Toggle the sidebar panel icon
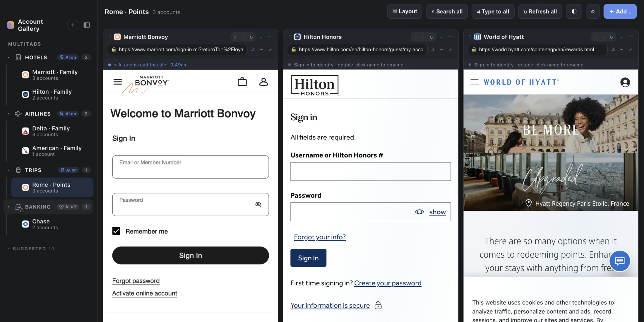644x322 pixels. (87, 25)
